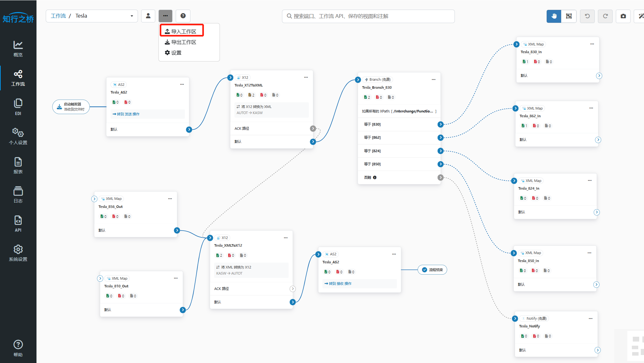
Task: Click the 转到 发送 操作 link
Action: pyautogui.click(x=126, y=114)
